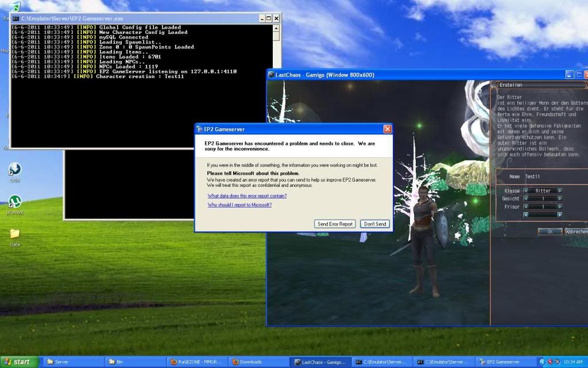Switch to LastChaos - Gamigo taskbar button
Viewport: 588px width, 368px height.
click(320, 362)
